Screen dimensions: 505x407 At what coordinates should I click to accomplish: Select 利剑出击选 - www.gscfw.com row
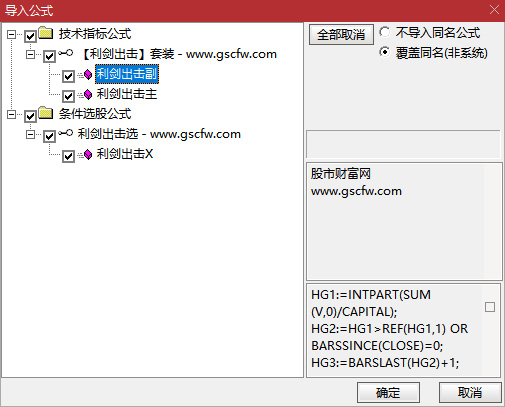[x=159, y=134]
